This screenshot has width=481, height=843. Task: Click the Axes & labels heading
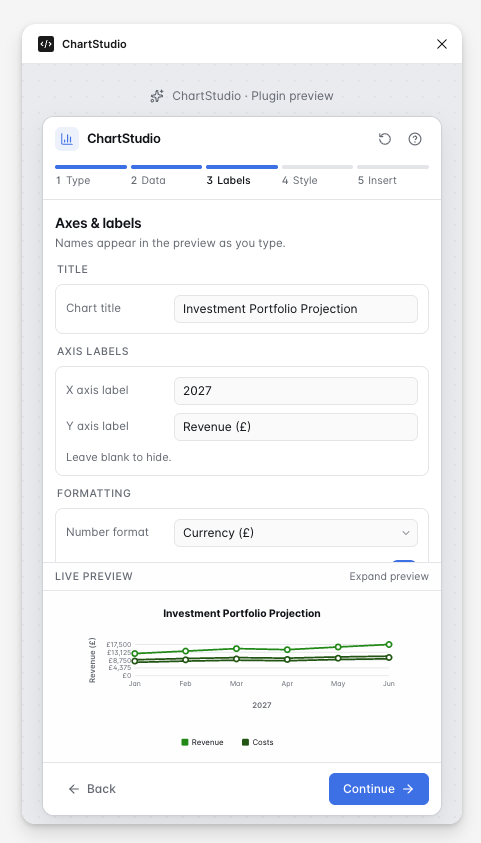tap(98, 223)
